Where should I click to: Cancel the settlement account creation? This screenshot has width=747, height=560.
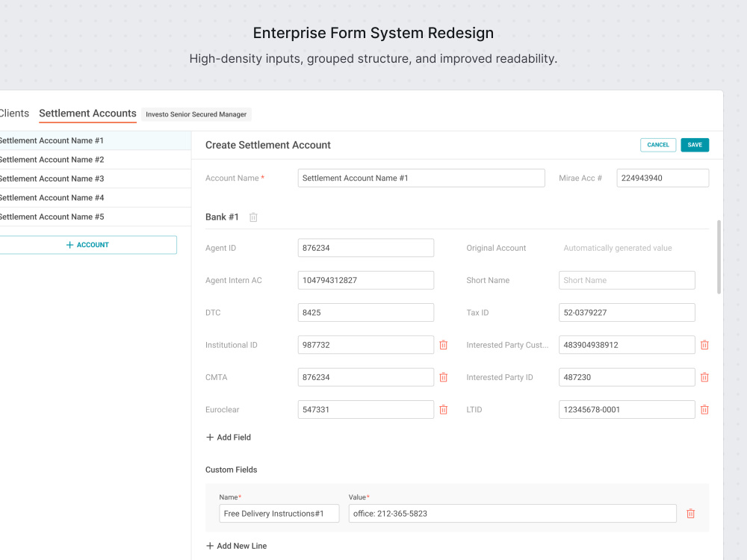pyautogui.click(x=658, y=145)
